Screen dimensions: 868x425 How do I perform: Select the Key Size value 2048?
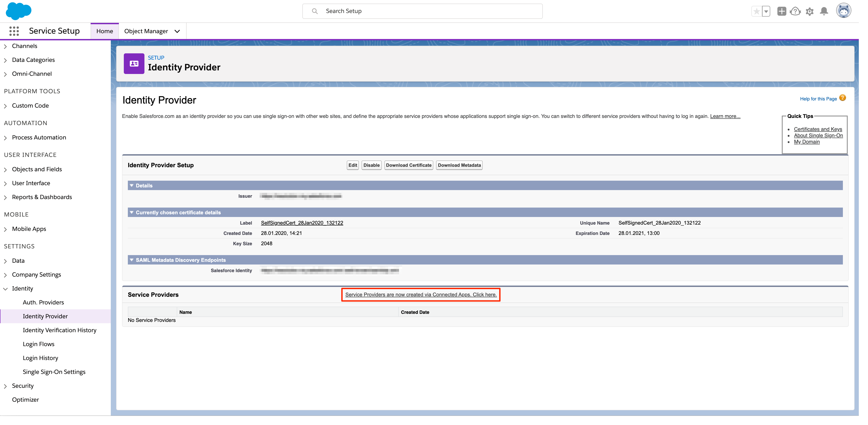click(x=266, y=243)
